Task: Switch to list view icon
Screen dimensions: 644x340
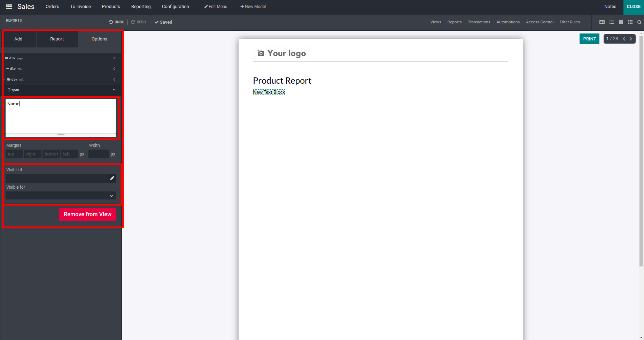Action: coord(612,22)
